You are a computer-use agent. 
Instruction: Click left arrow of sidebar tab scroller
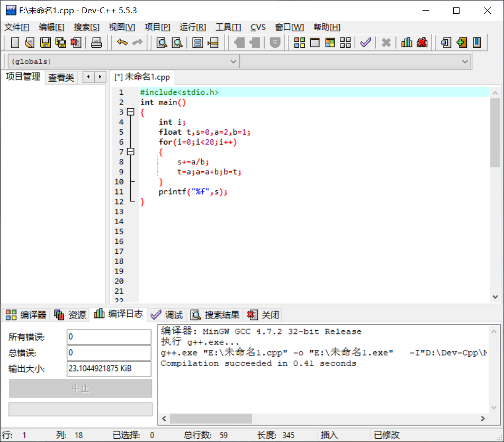(88, 77)
